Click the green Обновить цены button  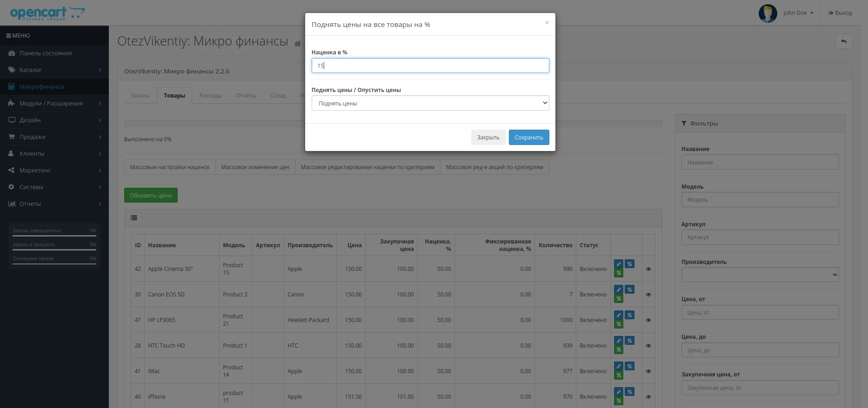(151, 195)
